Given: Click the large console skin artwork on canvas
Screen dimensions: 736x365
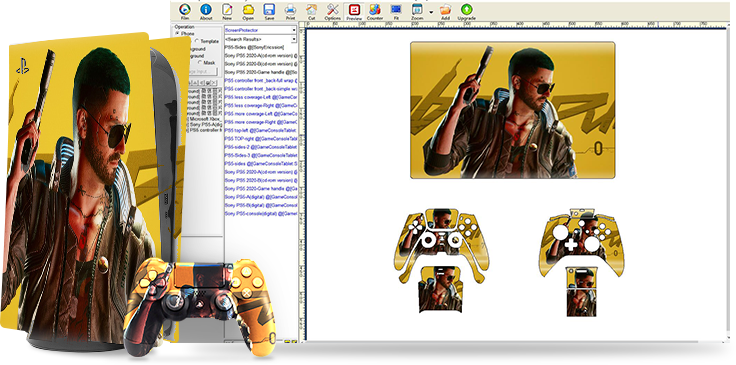Looking at the screenshot, I should [x=513, y=110].
